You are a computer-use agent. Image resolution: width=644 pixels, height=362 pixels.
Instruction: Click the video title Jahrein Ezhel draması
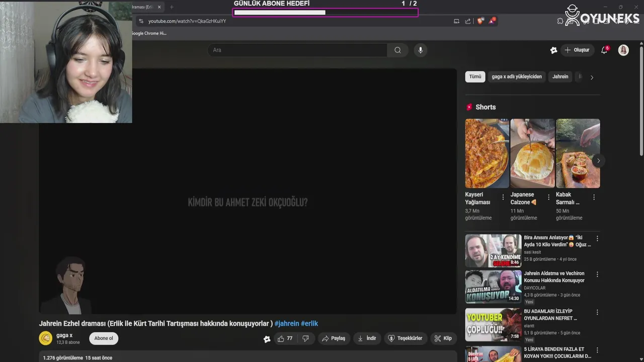click(156, 324)
